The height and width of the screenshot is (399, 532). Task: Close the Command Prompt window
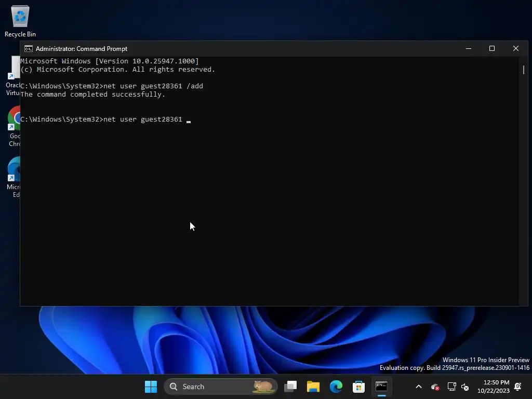coord(516,48)
